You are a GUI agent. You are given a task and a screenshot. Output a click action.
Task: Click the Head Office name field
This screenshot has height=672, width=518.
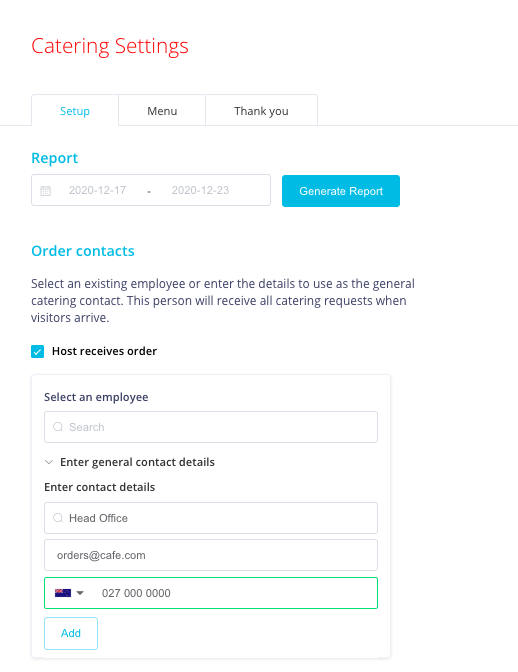[211, 518]
